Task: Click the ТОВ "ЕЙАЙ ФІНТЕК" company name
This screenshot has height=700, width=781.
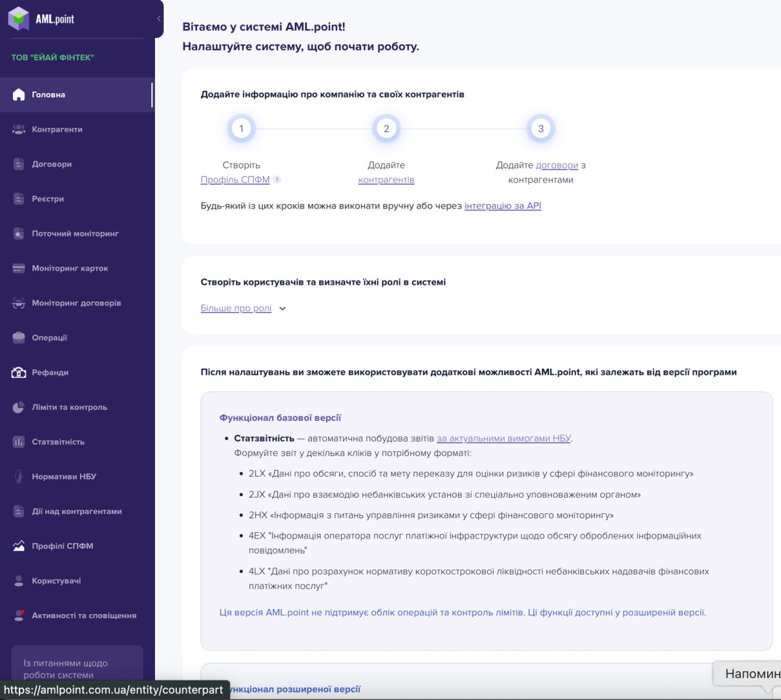Action: pos(53,57)
